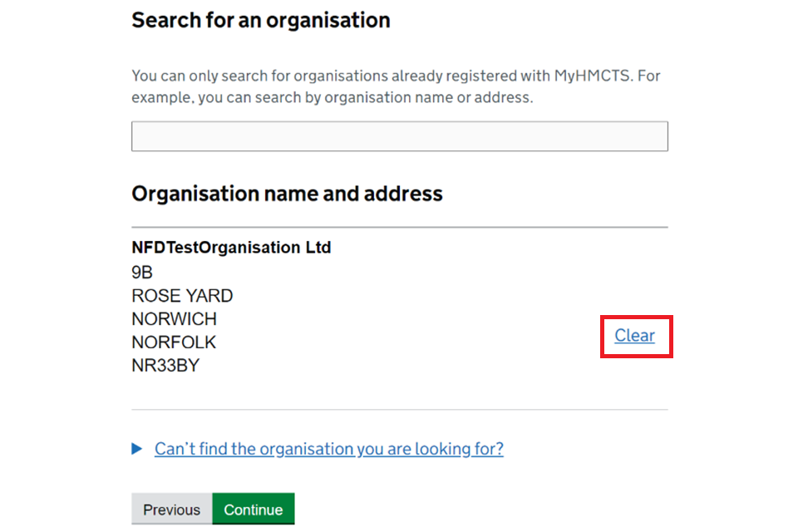Click the "NORWICH" address line
The height and width of the screenshot is (532, 798).
coord(174,319)
